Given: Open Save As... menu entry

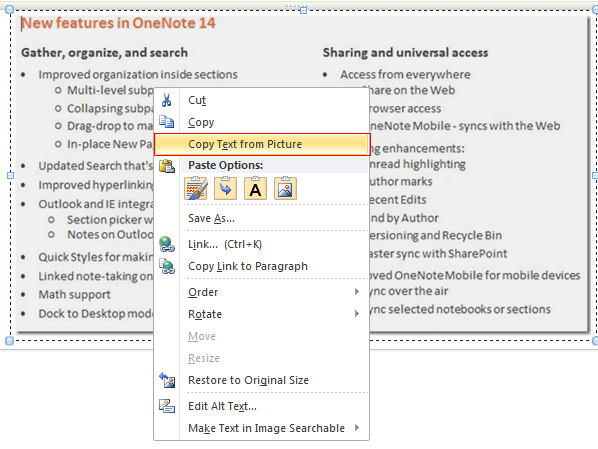Looking at the screenshot, I should 261,218.
